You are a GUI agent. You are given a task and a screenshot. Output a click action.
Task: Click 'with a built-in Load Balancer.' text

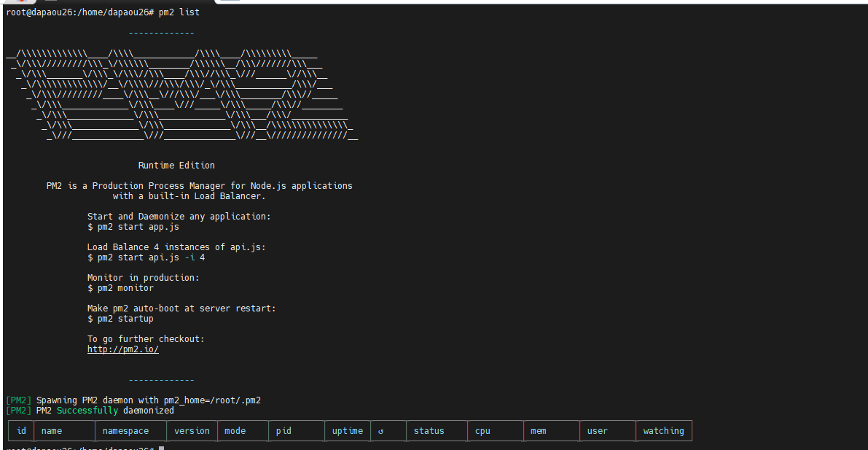coord(189,196)
